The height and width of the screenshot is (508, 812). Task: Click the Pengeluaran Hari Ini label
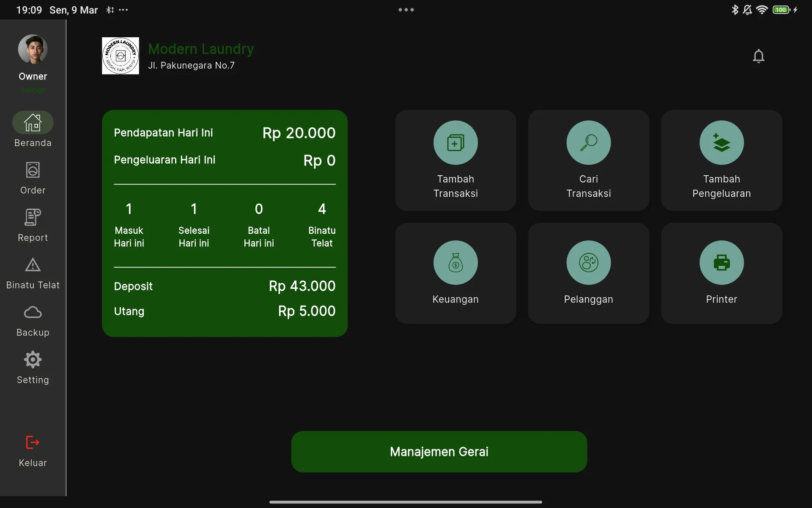pyautogui.click(x=165, y=160)
